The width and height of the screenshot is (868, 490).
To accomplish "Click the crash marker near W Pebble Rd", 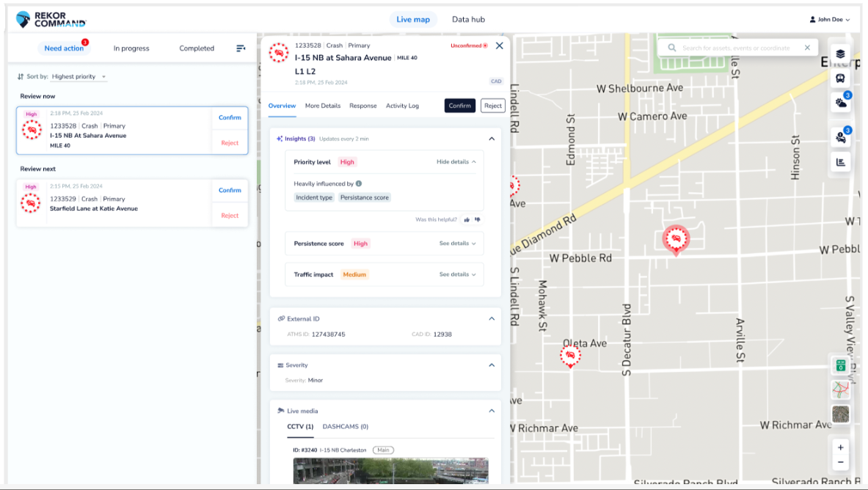I will point(676,240).
